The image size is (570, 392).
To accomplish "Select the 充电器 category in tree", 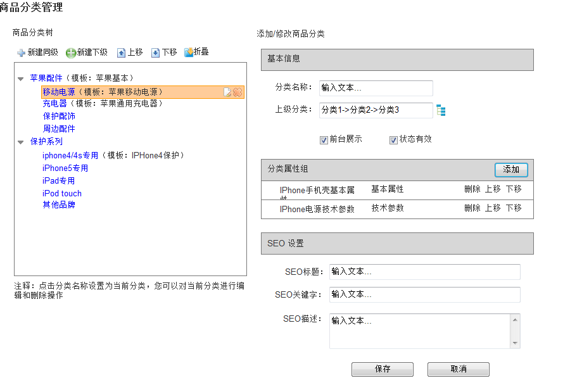I will coord(54,104).
